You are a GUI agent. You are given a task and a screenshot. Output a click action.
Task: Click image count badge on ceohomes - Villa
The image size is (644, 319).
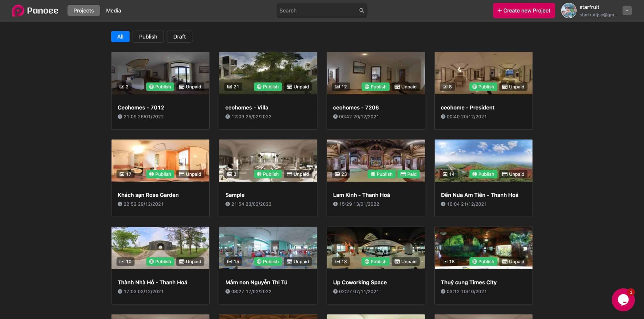click(233, 87)
